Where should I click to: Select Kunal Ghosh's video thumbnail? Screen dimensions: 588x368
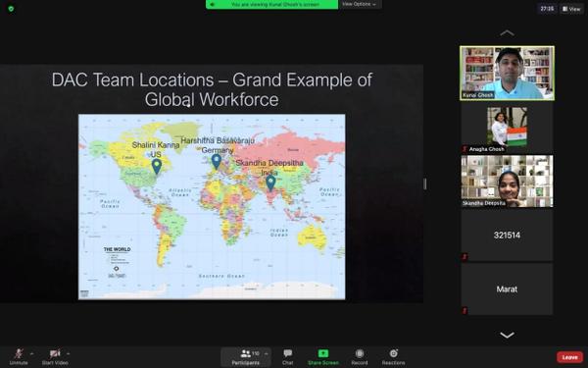pyautogui.click(x=507, y=74)
